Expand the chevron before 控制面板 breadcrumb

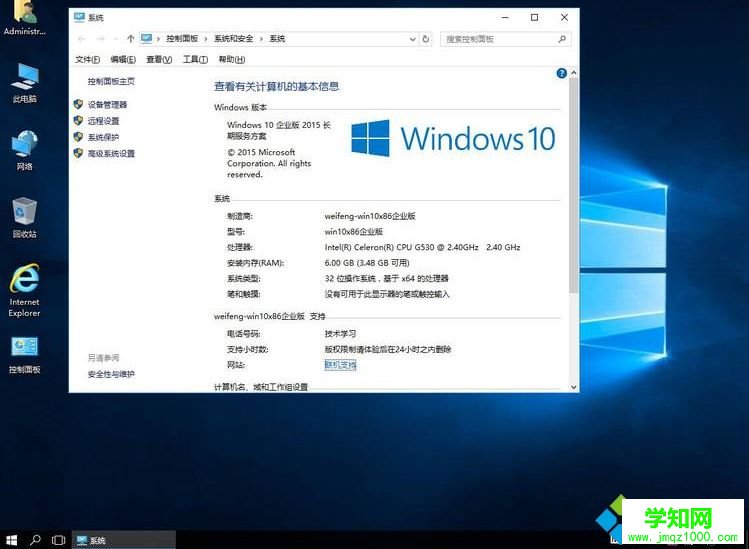pyautogui.click(x=159, y=39)
